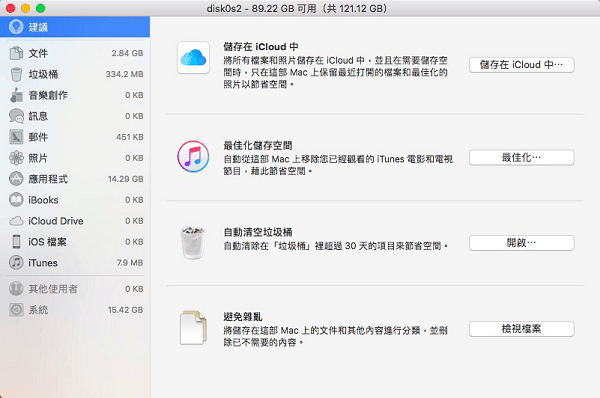Open the 垃圾桶 trash category icon
600x398 pixels.
[x=16, y=74]
